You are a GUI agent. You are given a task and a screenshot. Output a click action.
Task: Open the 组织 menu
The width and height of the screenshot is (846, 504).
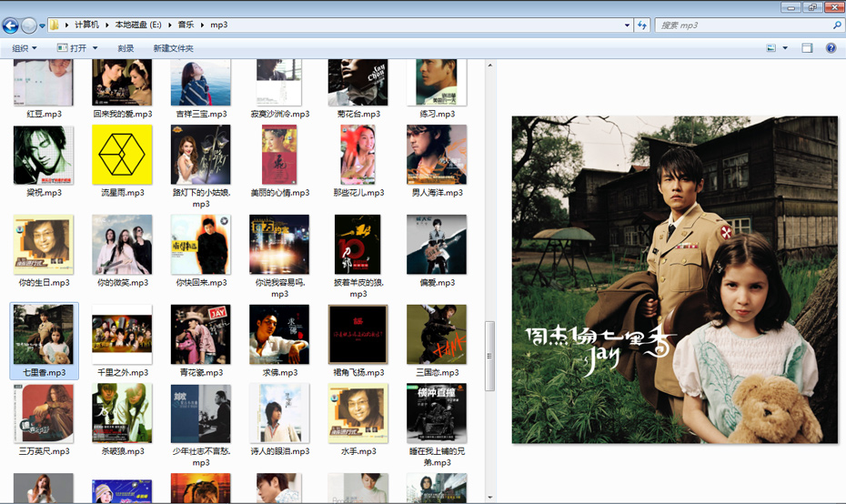[x=25, y=48]
